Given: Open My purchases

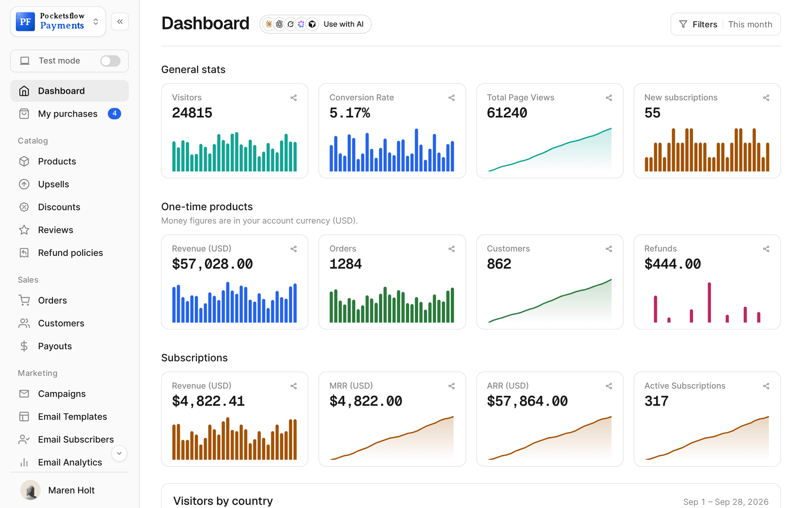Looking at the screenshot, I should point(69,114).
